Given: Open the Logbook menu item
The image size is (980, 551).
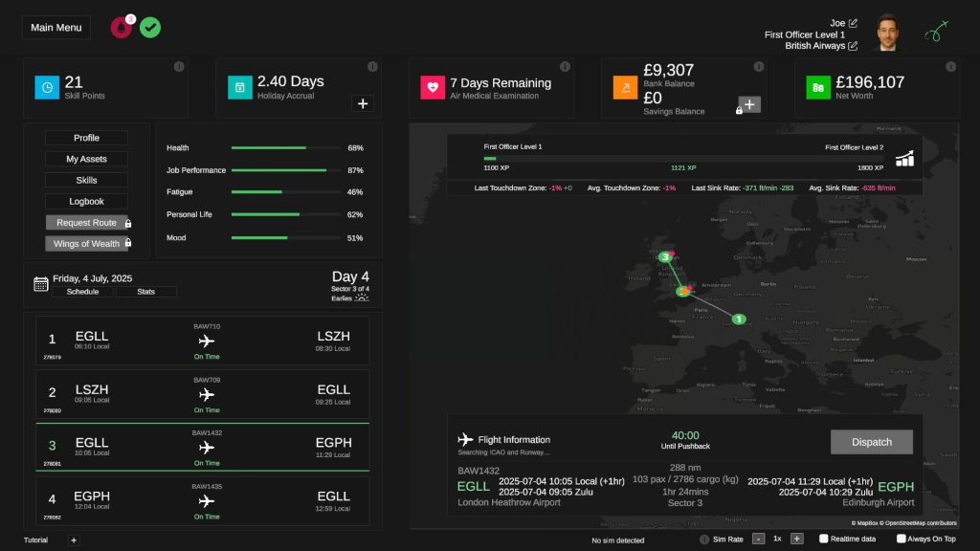Looking at the screenshot, I should tap(86, 202).
